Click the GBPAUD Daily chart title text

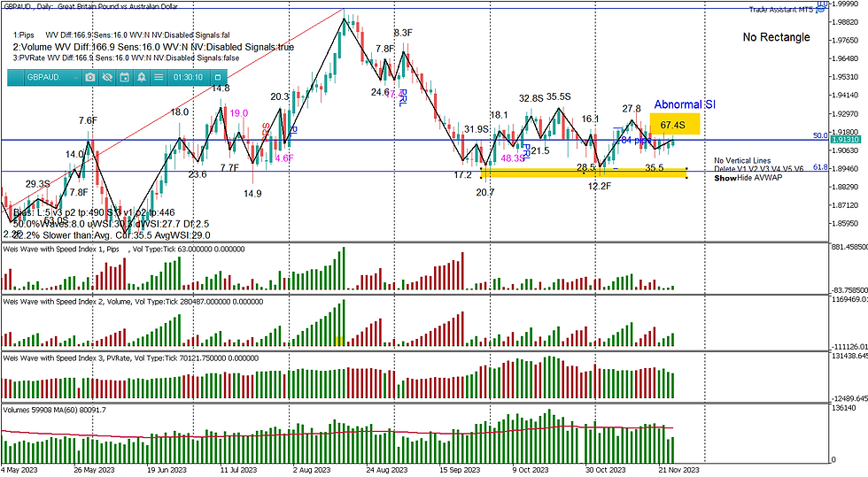pos(90,7)
